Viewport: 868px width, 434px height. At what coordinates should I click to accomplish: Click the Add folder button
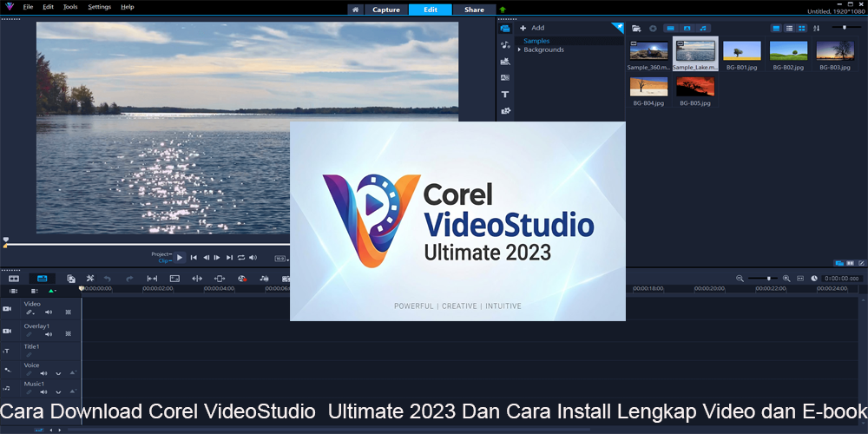tap(532, 28)
